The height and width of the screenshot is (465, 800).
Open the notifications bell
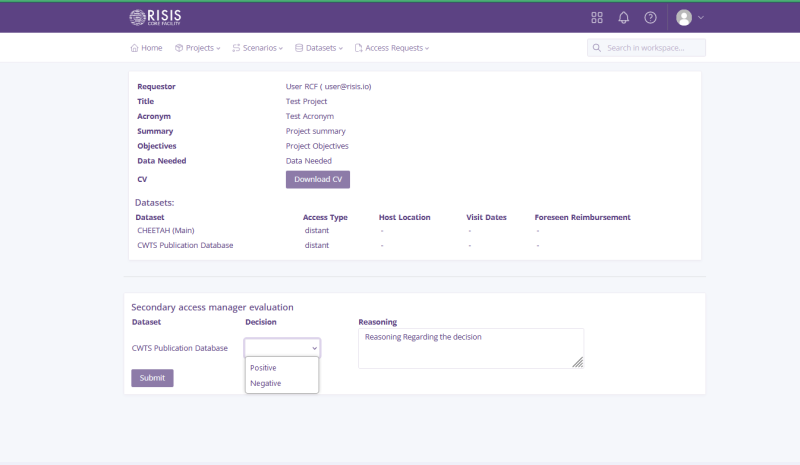[x=623, y=17]
